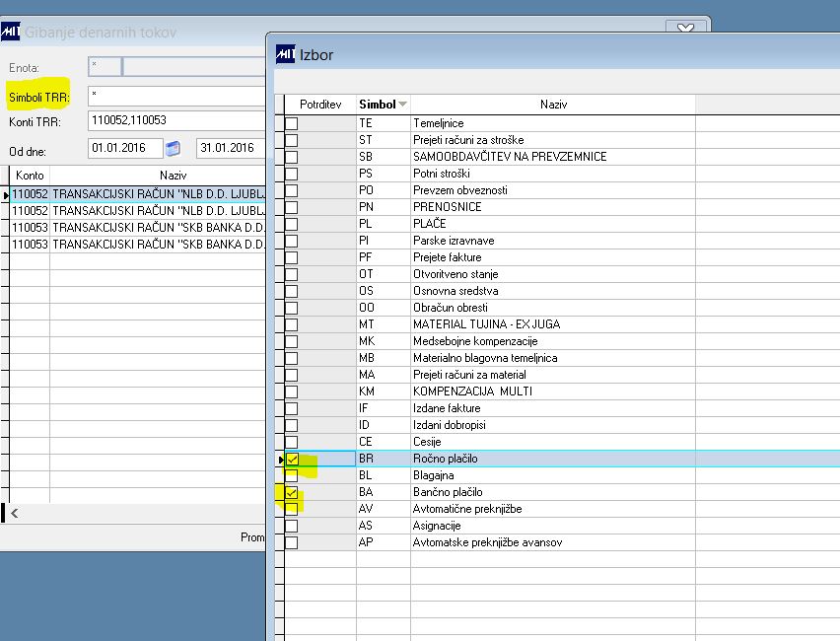Check the BL Blagajna checkbox
Viewport: 840px width, 641px height.
tap(292, 475)
